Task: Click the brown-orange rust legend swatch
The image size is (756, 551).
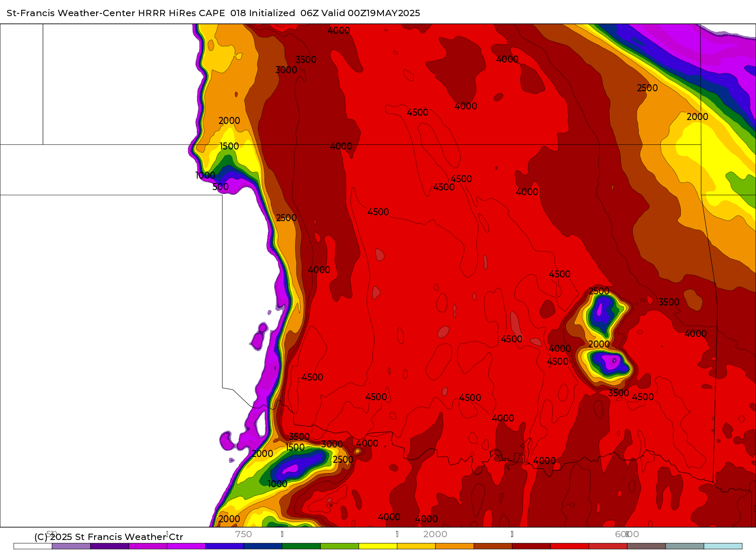Action: coord(493,546)
